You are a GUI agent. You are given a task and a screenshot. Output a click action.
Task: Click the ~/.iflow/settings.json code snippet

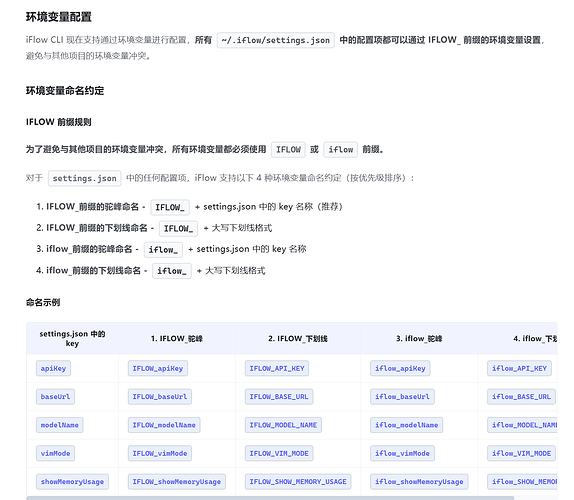tap(275, 40)
